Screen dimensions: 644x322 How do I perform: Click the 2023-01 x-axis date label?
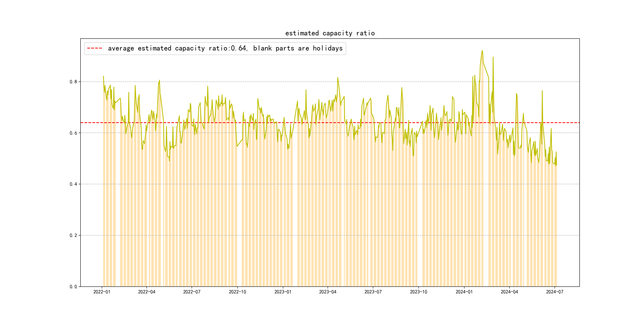(283, 292)
